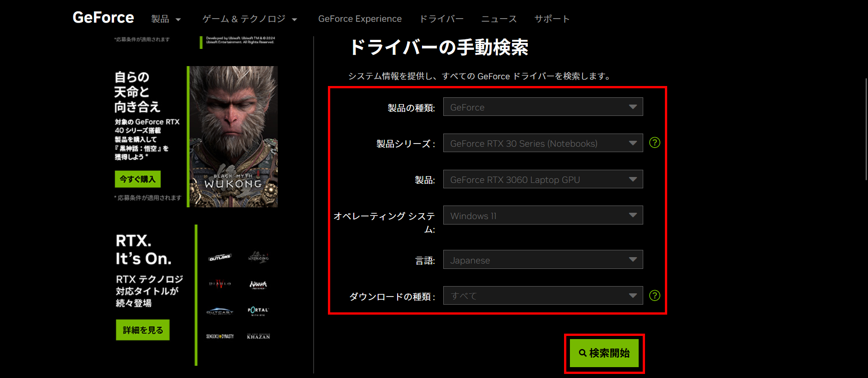
Task: Click the 検索開始 search button
Action: pyautogui.click(x=604, y=353)
